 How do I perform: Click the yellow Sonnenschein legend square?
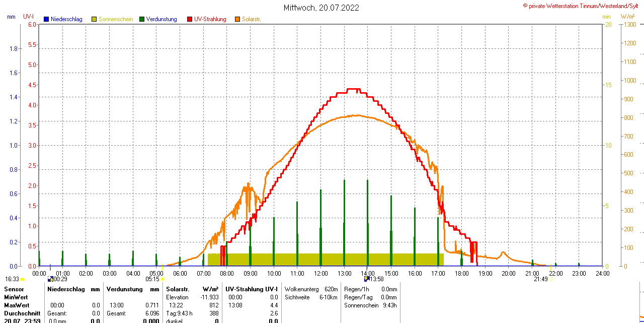[94, 19]
